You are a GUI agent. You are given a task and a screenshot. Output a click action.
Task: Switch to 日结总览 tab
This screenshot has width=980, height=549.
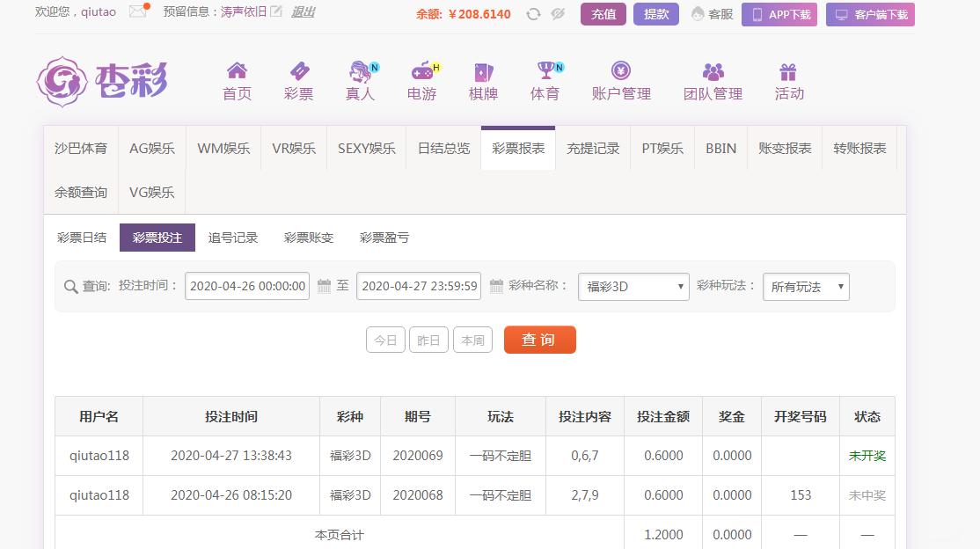point(443,148)
